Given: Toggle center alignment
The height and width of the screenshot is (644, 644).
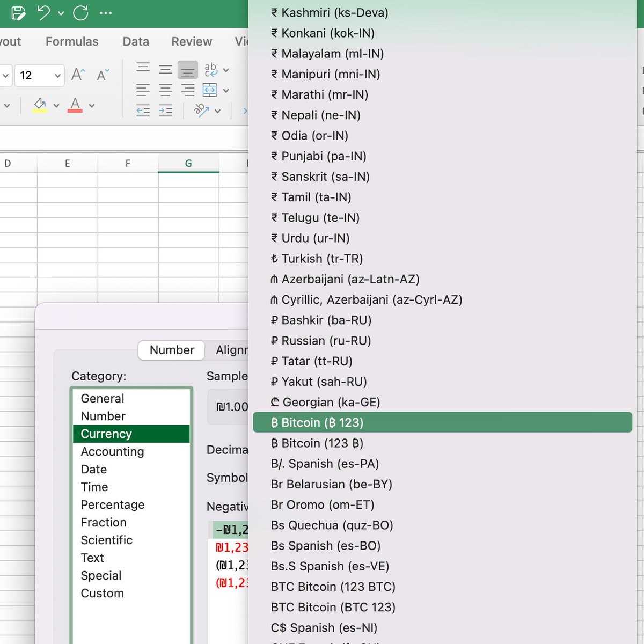Looking at the screenshot, I should [165, 90].
